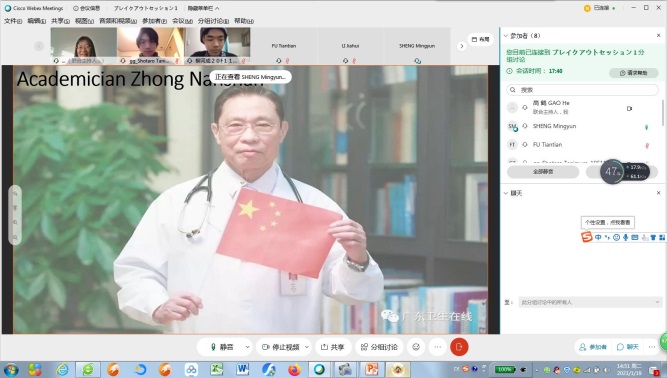Viewport: 667px width, 378px height.
Task: Click the red leave session button
Action: tap(459, 347)
